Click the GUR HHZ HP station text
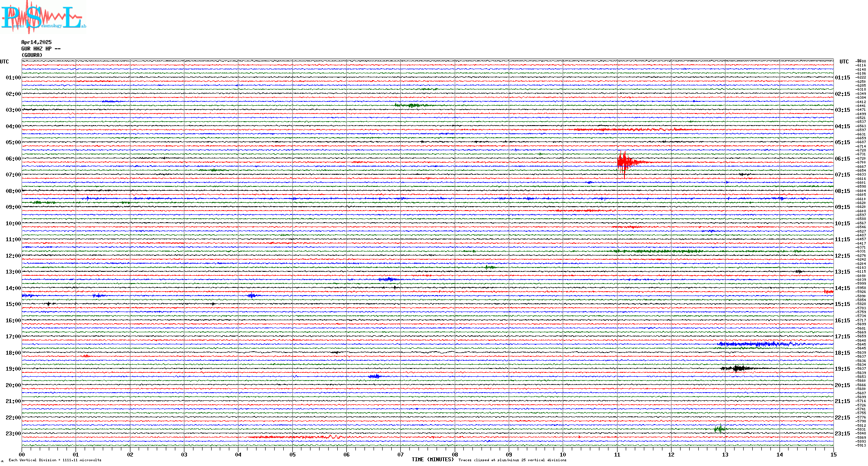The height and width of the screenshot is (466, 868). tap(41, 49)
